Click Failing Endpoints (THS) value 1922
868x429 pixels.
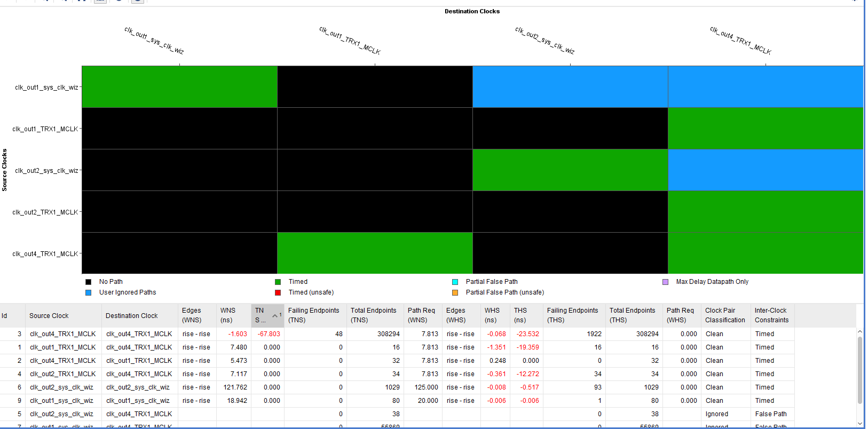(x=594, y=334)
